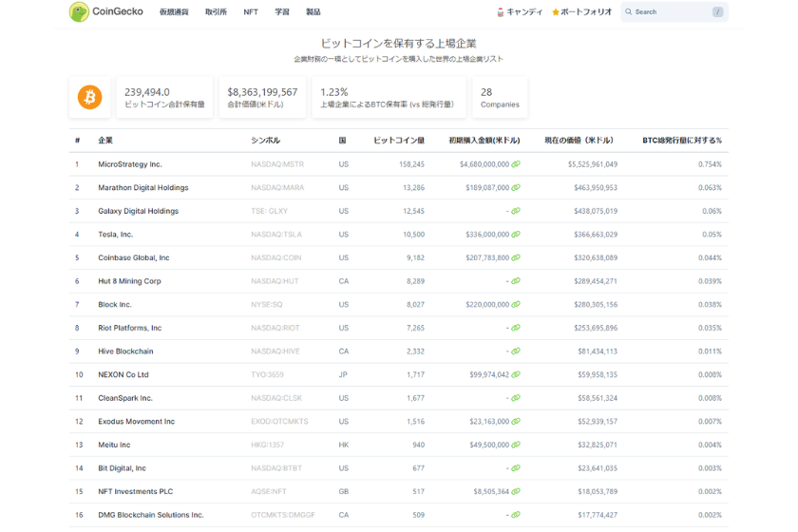Image resolution: width=798 pixels, height=532 pixels.
Task: Open source link icon for Riot Platforms, Inc
Action: [x=516, y=328]
